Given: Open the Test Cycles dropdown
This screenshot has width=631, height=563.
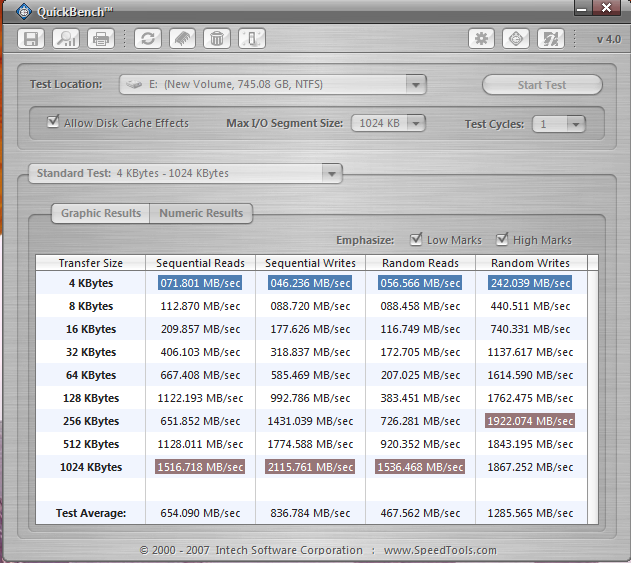Looking at the screenshot, I should tap(575, 124).
